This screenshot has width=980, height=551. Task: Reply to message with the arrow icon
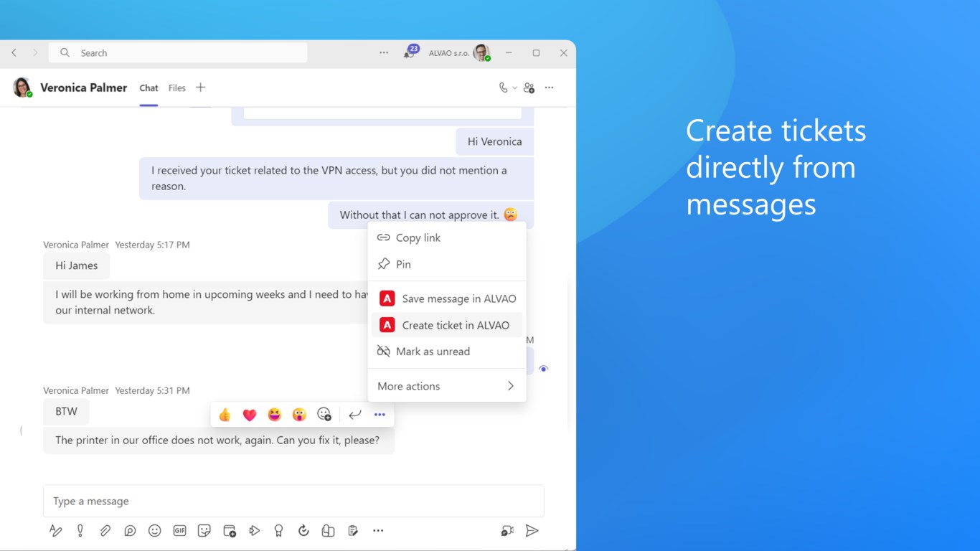tap(354, 415)
